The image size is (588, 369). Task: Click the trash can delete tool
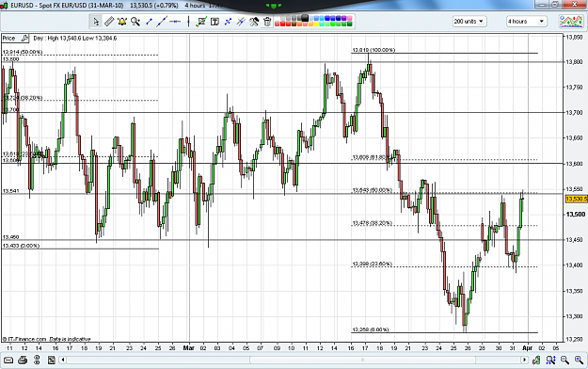tap(267, 22)
